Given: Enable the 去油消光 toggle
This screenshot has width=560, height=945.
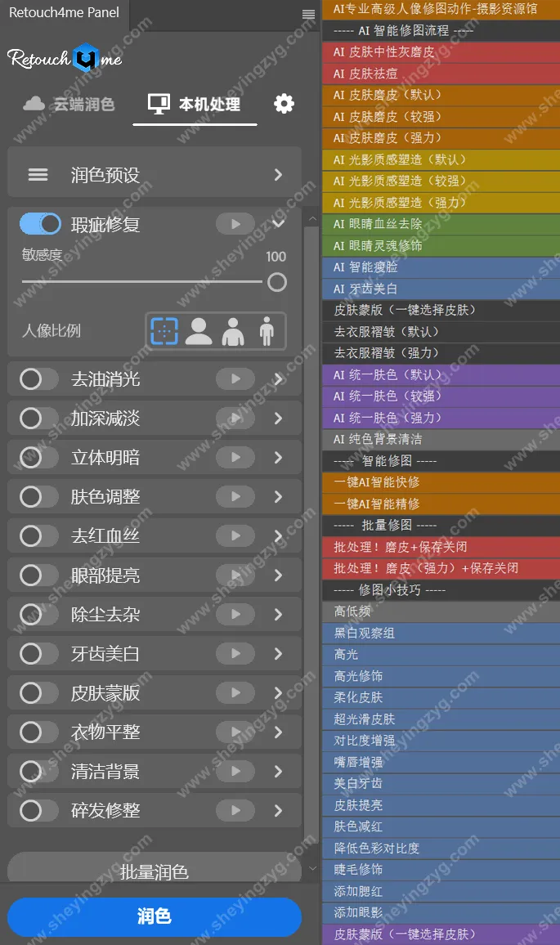Looking at the screenshot, I should (38, 379).
